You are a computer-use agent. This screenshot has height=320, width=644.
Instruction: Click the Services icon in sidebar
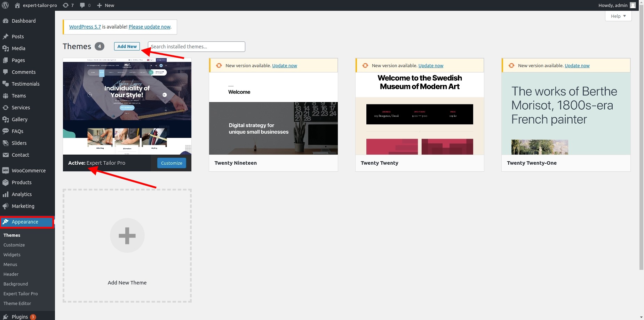click(6, 108)
